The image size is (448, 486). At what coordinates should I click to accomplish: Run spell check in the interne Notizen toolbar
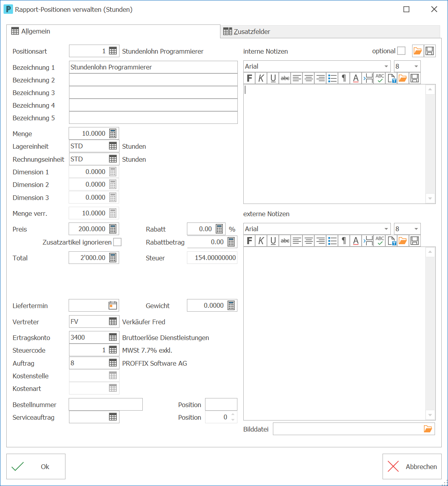pyautogui.click(x=379, y=78)
